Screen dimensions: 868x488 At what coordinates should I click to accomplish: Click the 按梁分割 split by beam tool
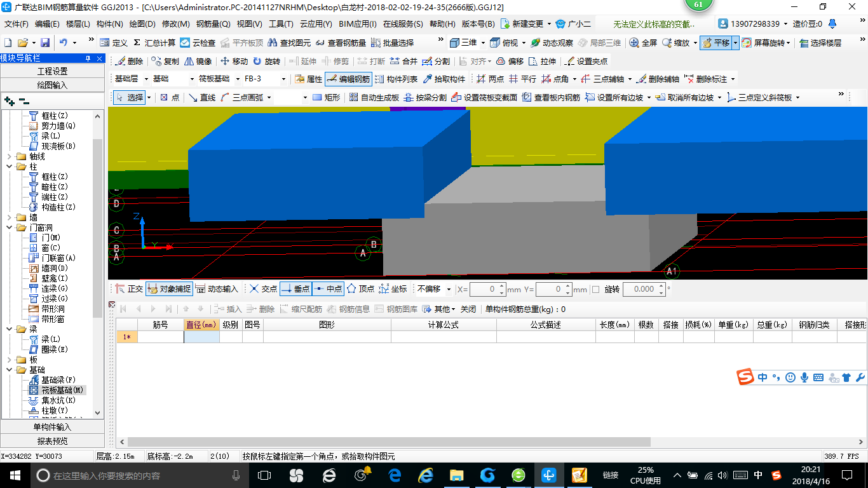425,97
